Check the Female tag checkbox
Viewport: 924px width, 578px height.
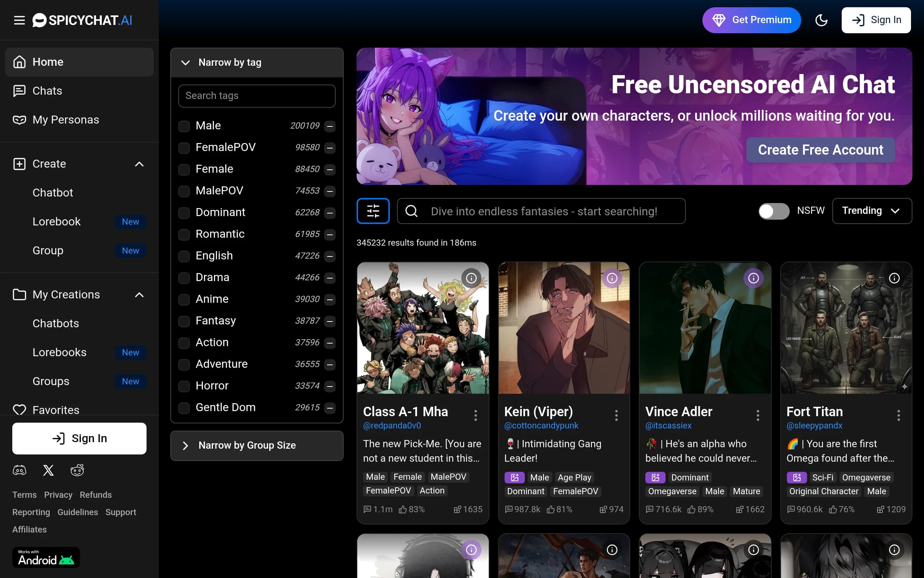184,169
